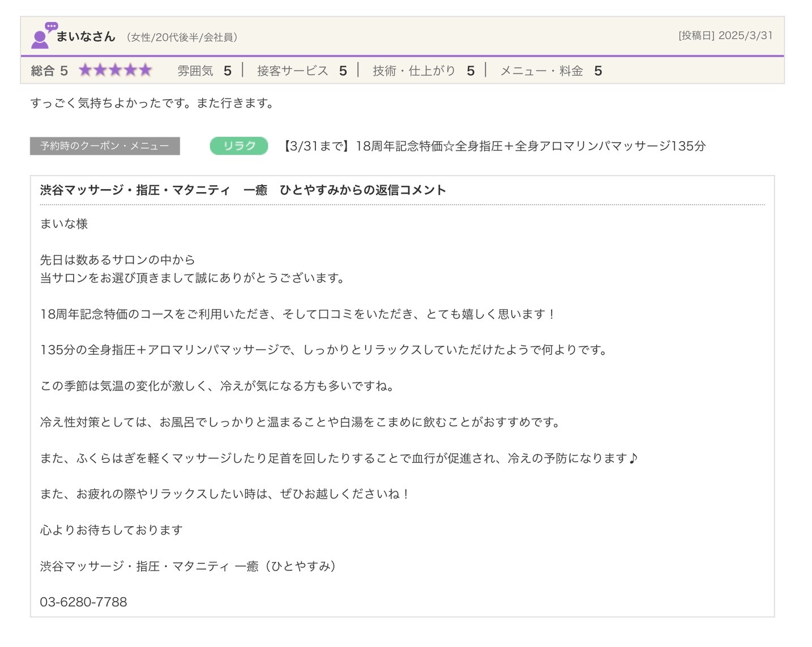
Task: Click the line starting 冷え性対策としては
Action: 300,422
